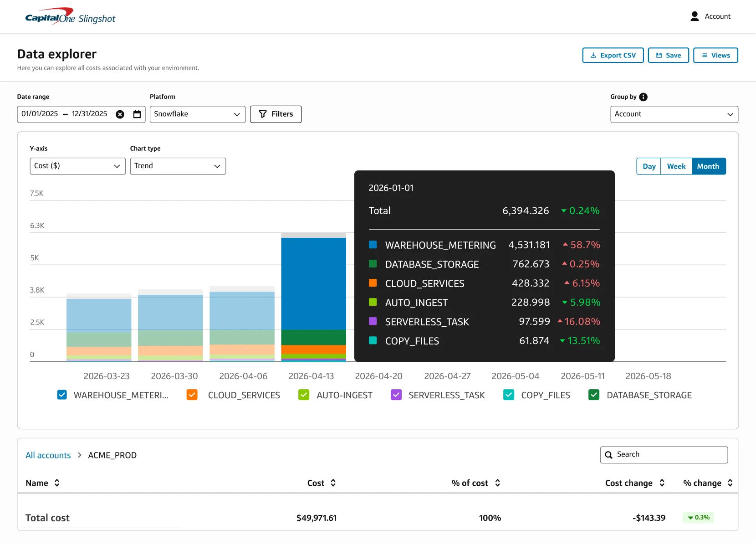
Task: Click the Search input field
Action: [x=664, y=455]
